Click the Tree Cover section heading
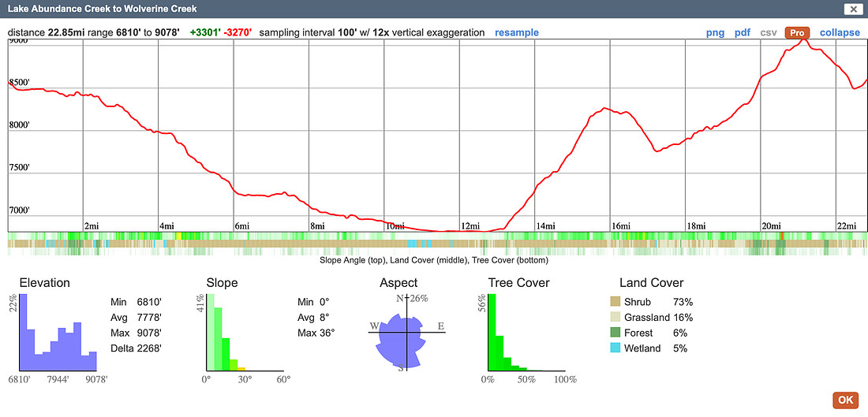The width and height of the screenshot is (868, 417). click(x=518, y=283)
